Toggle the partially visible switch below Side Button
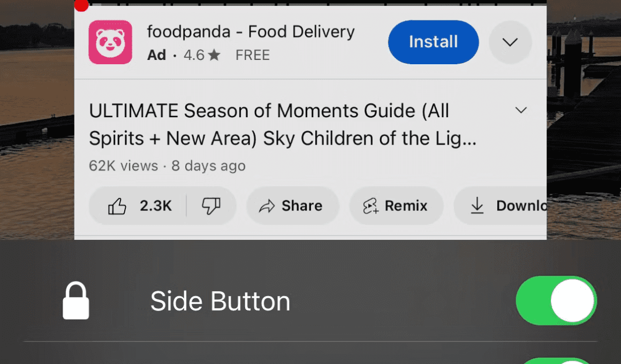The height and width of the screenshot is (364, 621). point(556,361)
